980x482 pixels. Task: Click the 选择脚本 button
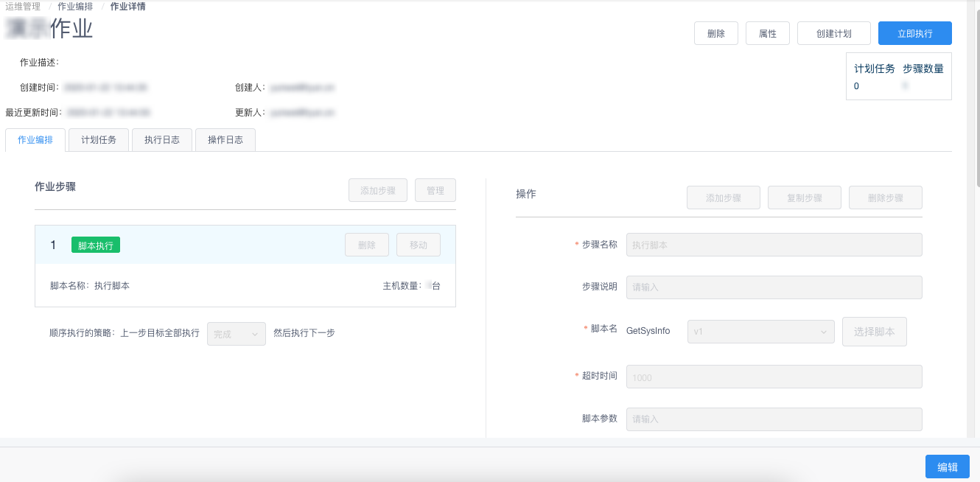click(x=874, y=332)
